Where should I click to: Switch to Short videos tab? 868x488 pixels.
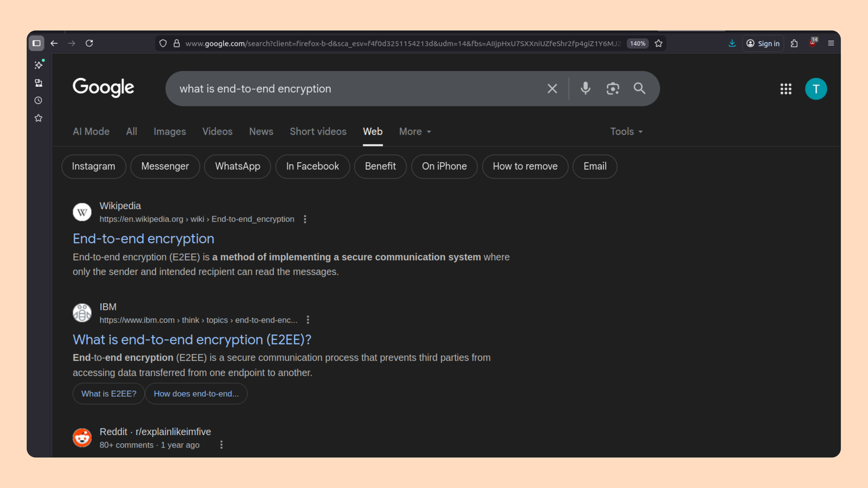click(x=318, y=132)
